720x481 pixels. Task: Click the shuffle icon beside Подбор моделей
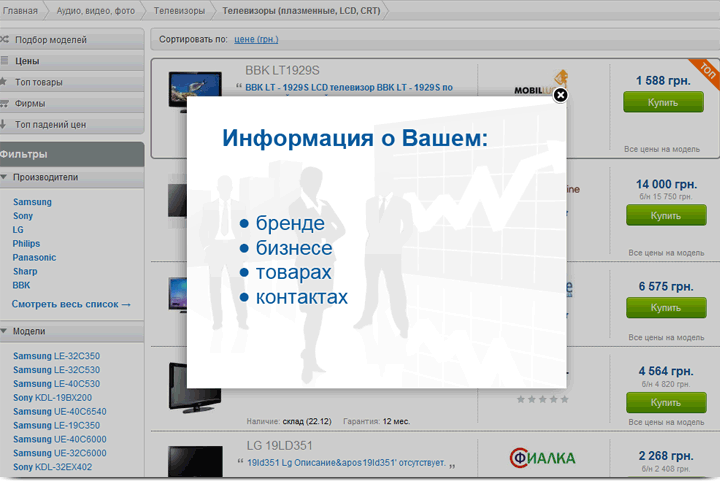click(5, 39)
